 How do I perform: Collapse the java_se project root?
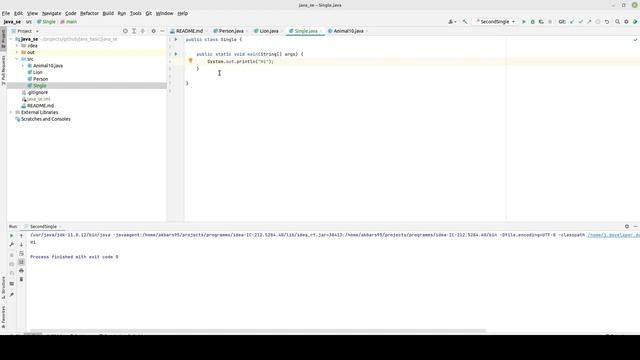tap(11, 39)
